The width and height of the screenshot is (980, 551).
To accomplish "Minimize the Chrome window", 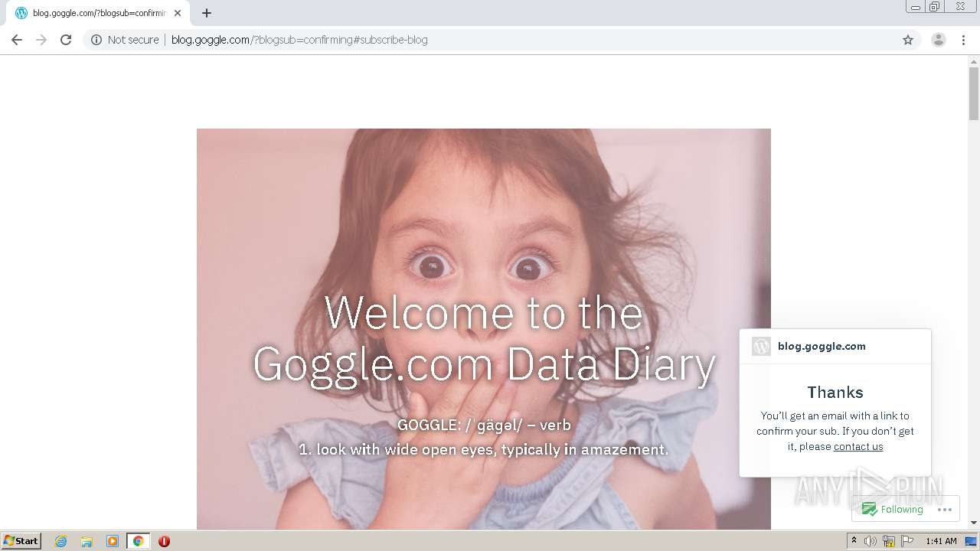I will (x=916, y=7).
